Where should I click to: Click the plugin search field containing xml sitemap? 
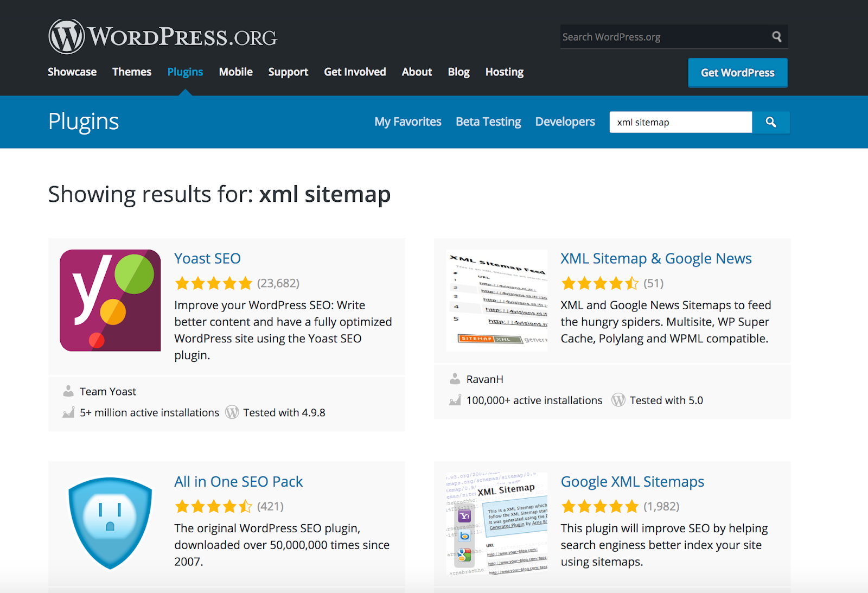[681, 122]
